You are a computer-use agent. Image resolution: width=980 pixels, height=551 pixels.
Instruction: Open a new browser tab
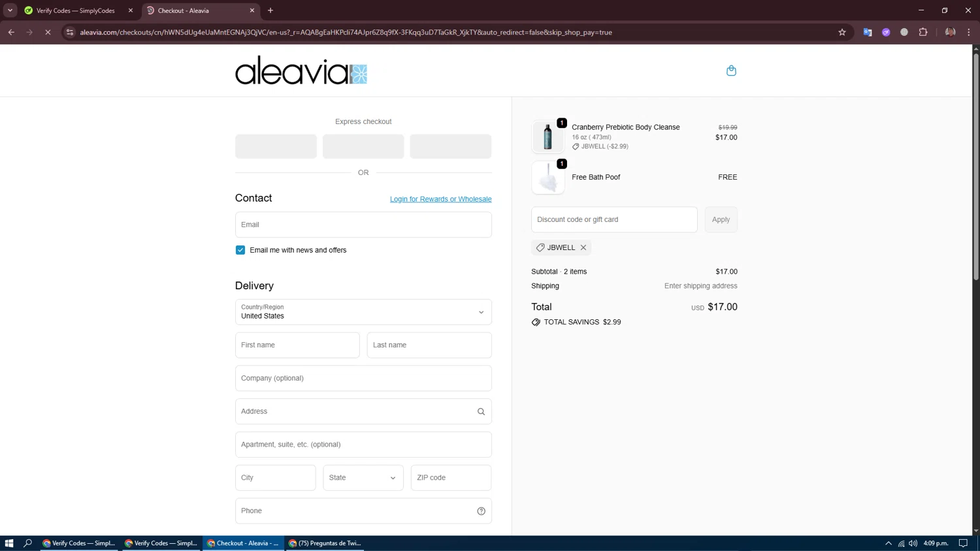[270, 10]
